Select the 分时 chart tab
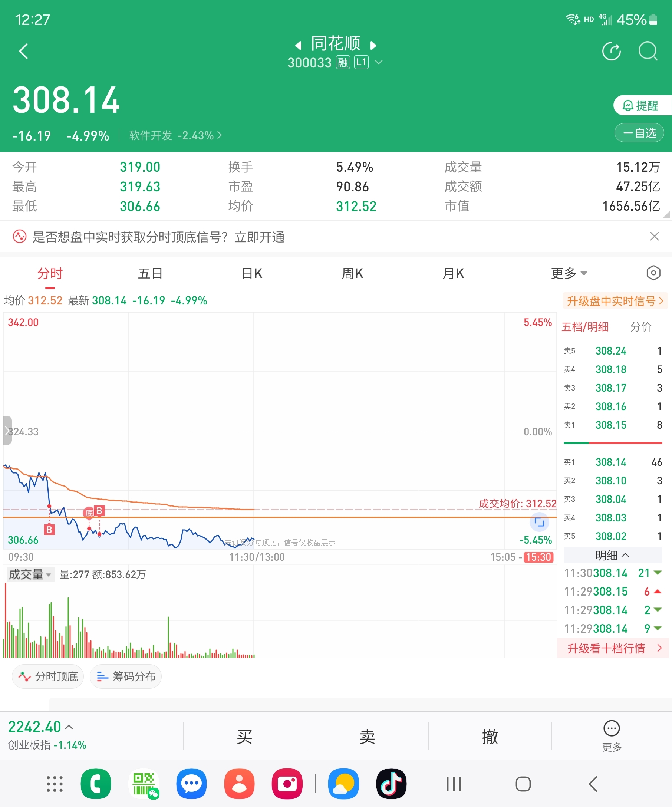The height and width of the screenshot is (807, 672). pyautogui.click(x=50, y=274)
